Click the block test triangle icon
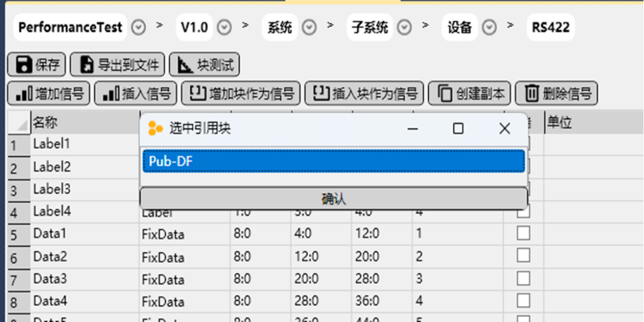This screenshot has height=322, width=644. 185,65
